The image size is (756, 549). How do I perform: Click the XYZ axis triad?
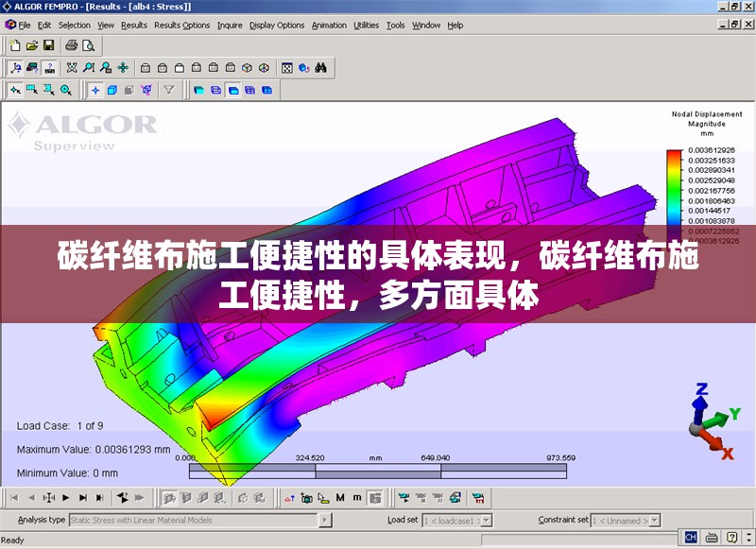(713, 422)
